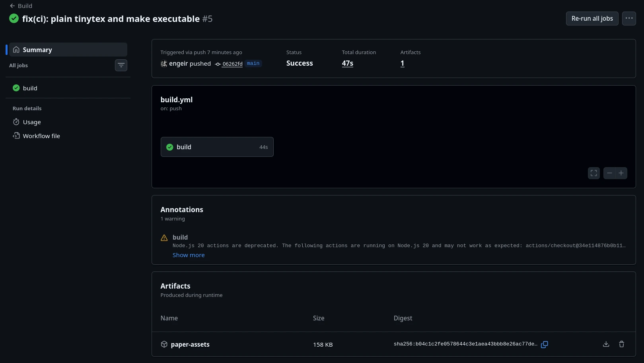644x363 pixels.
Task: Open the Usage run details
Action: (31, 122)
